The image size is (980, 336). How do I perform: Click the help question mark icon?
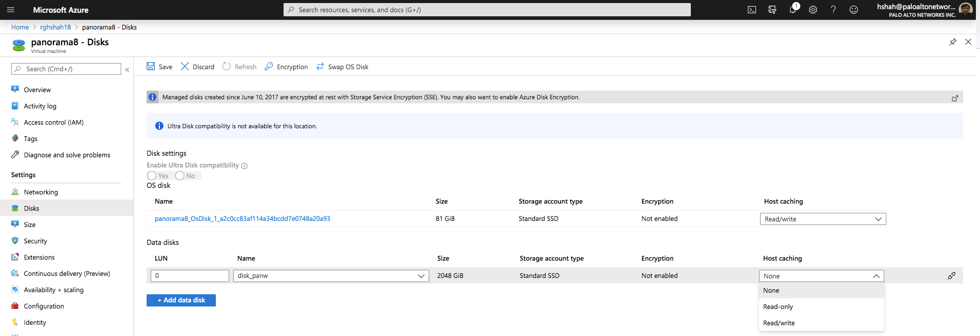click(x=833, y=10)
